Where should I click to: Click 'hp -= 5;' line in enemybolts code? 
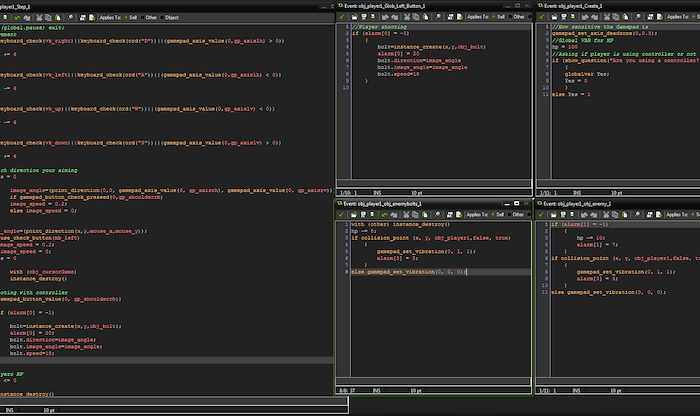(364, 231)
